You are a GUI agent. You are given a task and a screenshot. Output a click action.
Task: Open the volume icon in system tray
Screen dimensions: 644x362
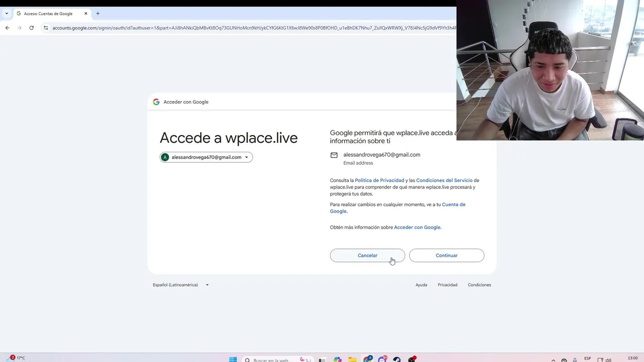tap(608, 360)
